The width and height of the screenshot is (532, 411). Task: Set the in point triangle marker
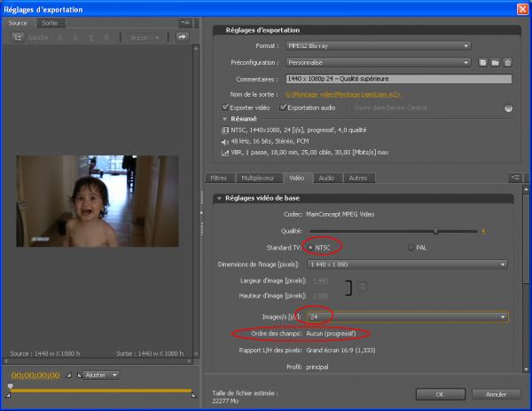tap(70, 375)
